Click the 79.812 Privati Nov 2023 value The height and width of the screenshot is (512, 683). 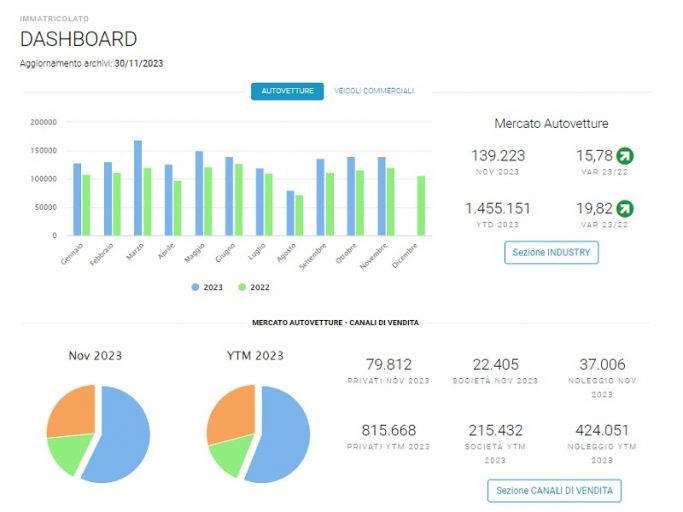(389, 364)
